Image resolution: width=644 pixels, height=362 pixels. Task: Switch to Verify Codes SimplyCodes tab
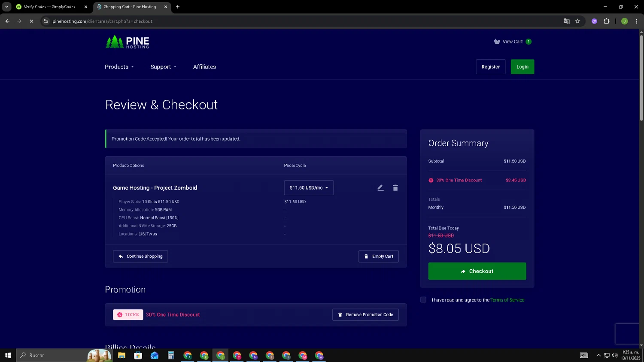(x=49, y=7)
